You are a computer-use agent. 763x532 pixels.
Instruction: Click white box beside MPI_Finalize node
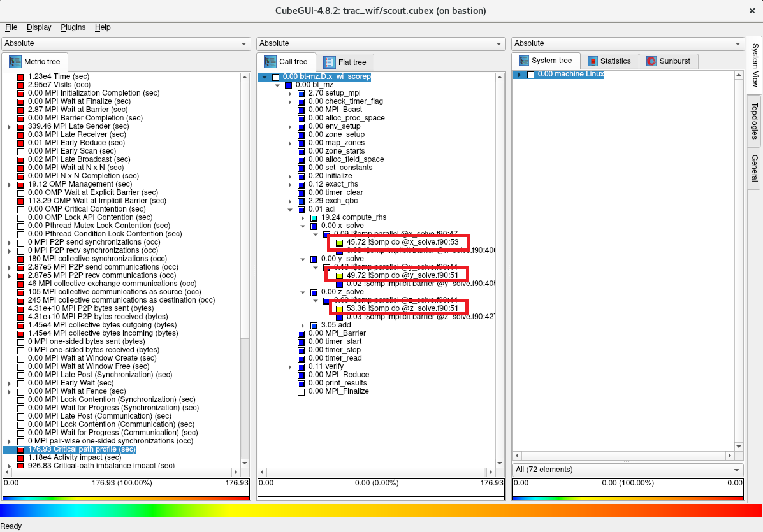[x=302, y=392]
